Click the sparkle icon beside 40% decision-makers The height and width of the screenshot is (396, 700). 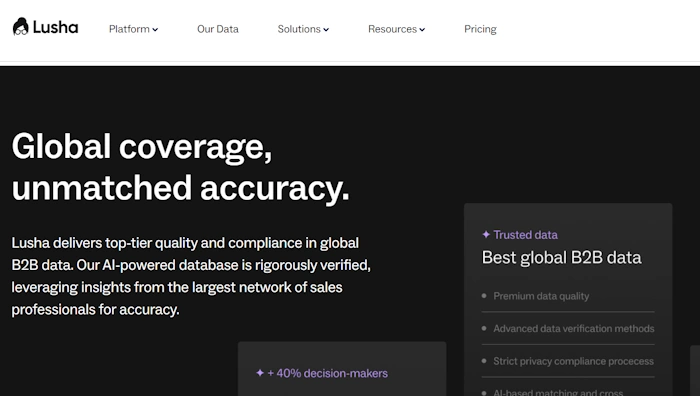pyautogui.click(x=260, y=373)
